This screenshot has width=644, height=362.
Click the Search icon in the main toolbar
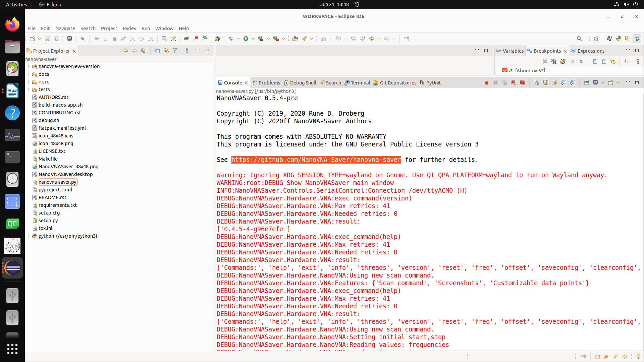tap(579, 39)
